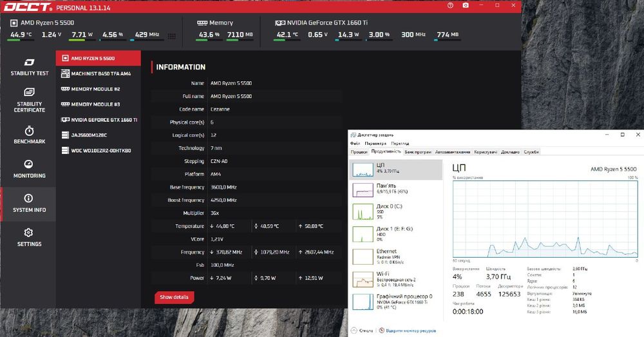644x337 pixels.
Task: Click the CPU temperature 44.9 °C reading
Action: tap(21, 35)
